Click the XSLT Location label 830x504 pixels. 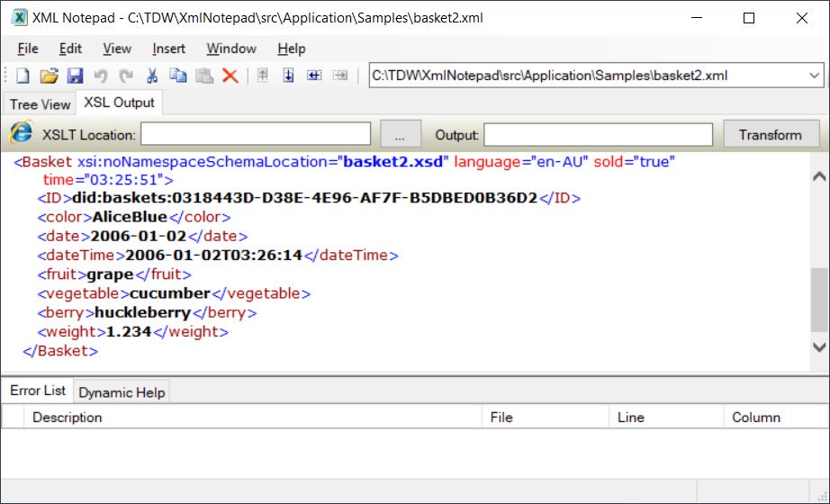click(x=89, y=135)
